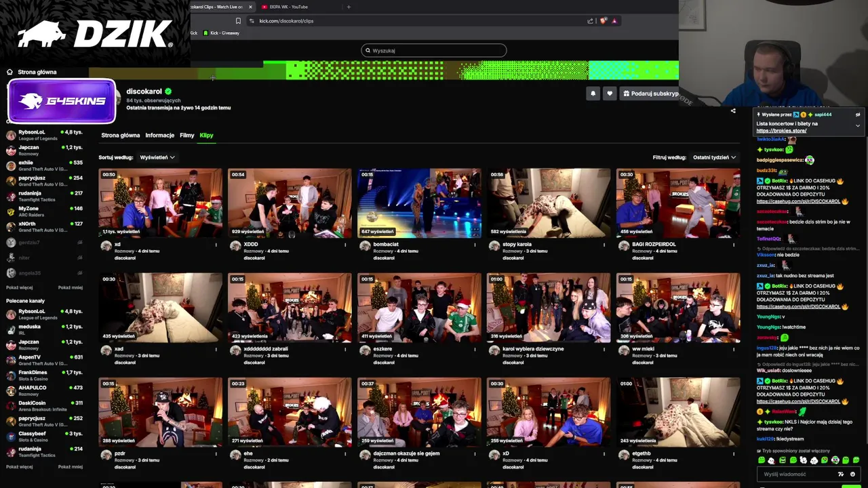Screen dimensions: 868x488
Task: Open the Kick - Giveaway bookmark
Action: point(221,33)
